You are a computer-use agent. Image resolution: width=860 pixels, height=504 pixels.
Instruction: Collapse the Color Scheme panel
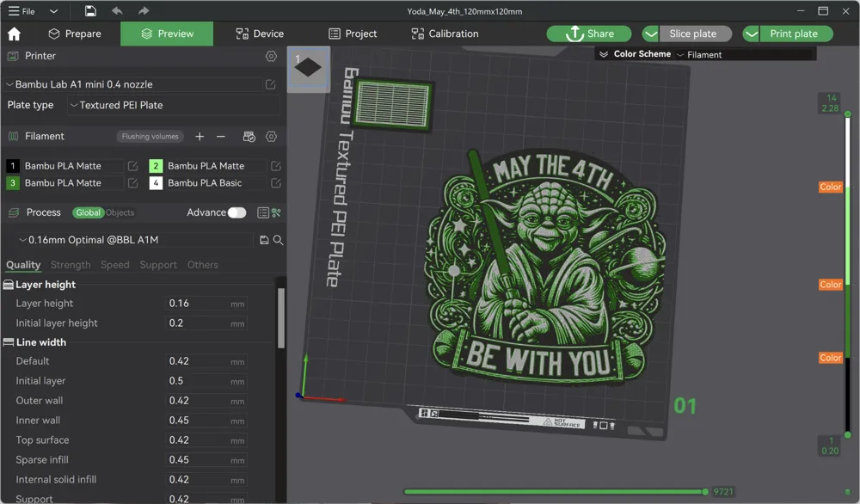604,54
